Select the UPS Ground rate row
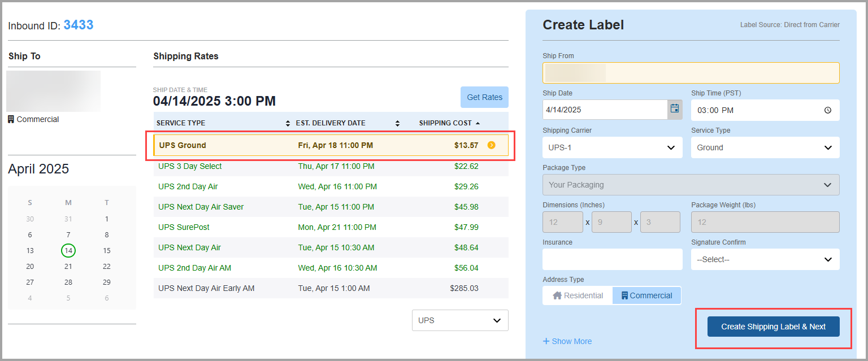Viewport: 868px width, 361px height. [331, 145]
